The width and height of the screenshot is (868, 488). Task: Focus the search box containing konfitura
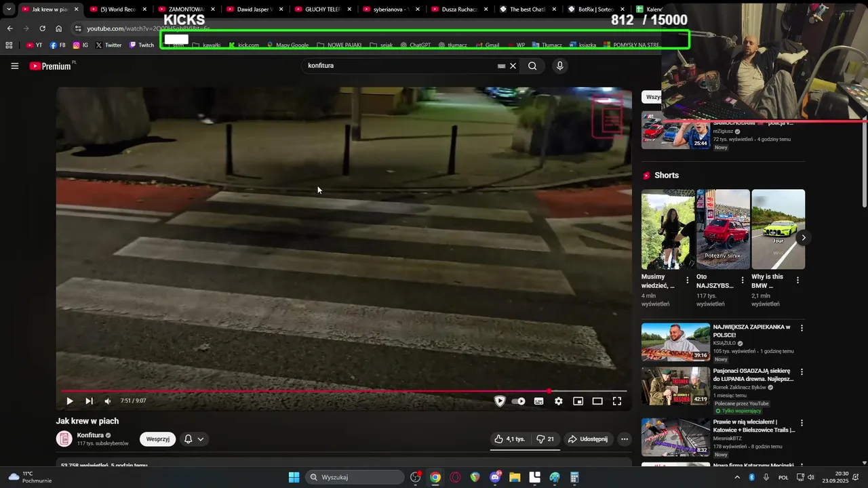(x=400, y=66)
